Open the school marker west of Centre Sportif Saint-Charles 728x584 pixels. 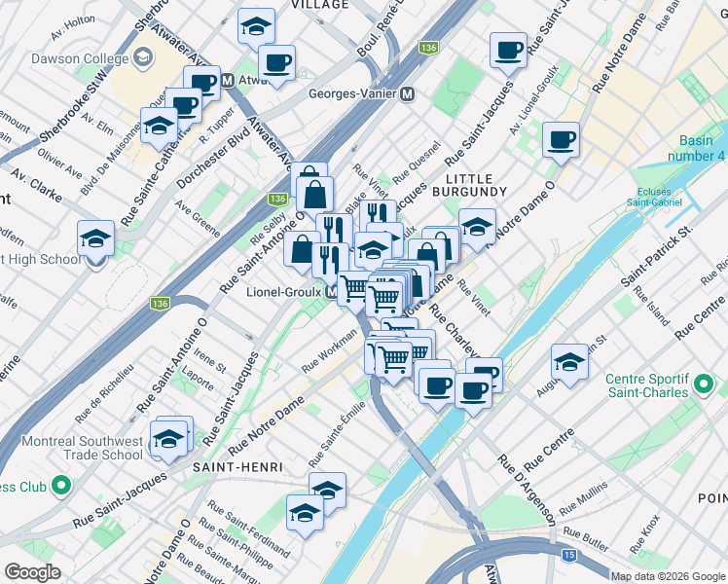[570, 363]
